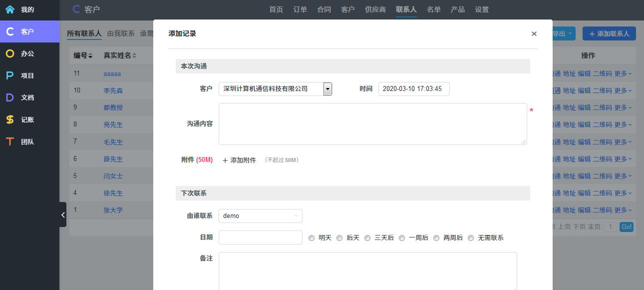Expand 更多 menu for contact row 8

pyautogui.click(x=623, y=124)
